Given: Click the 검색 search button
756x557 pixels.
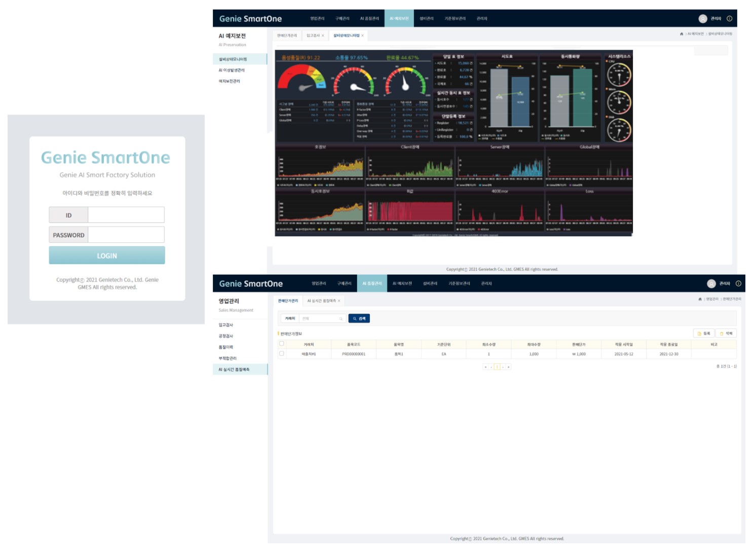Looking at the screenshot, I should coord(359,318).
